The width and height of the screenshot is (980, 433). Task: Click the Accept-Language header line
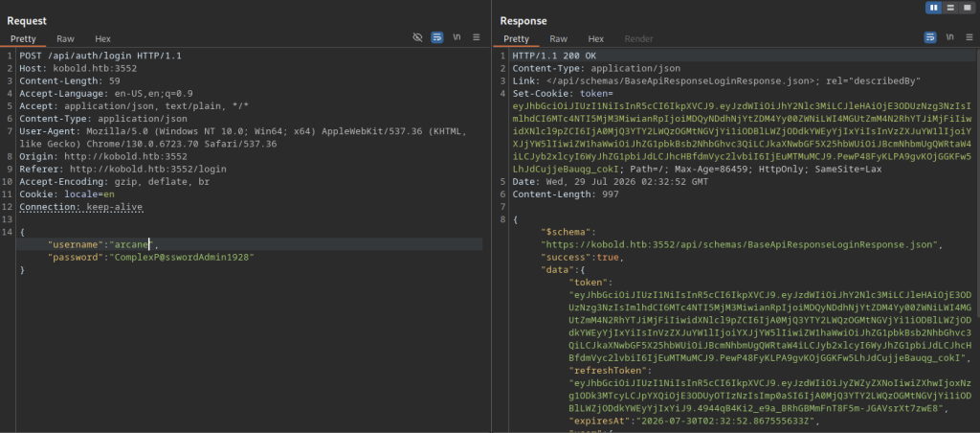(x=106, y=93)
